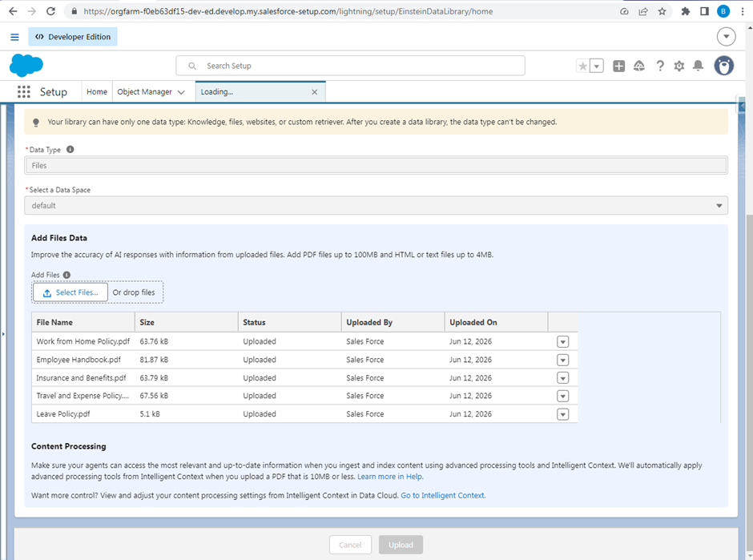The height and width of the screenshot is (560, 753).
Task: Click the Upload button
Action: 401,545
